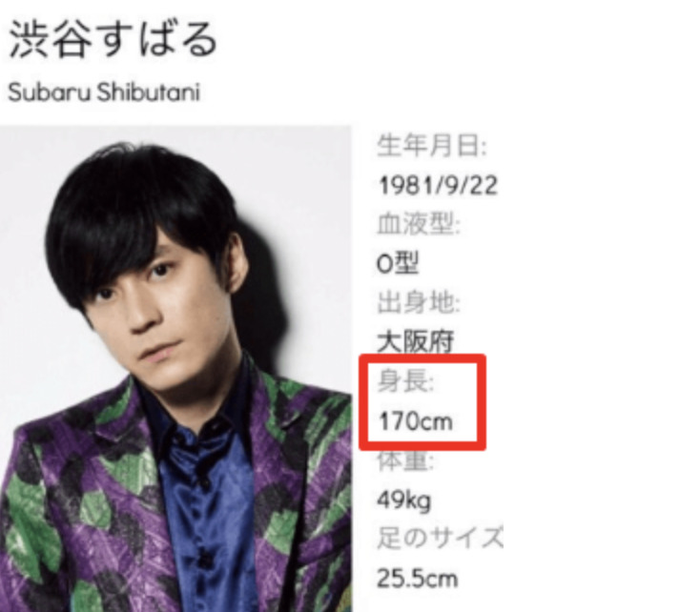Click the name heading 渋谷すばる
Screen dimensions: 700x612
pyautogui.click(x=113, y=39)
